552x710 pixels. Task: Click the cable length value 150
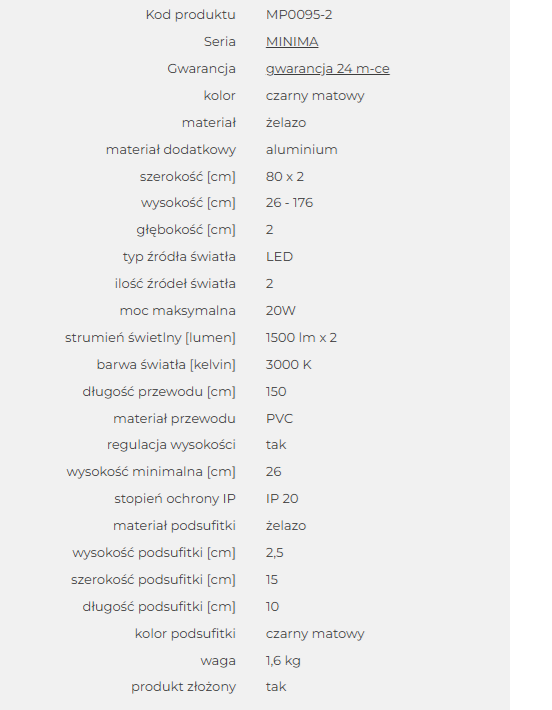(276, 392)
